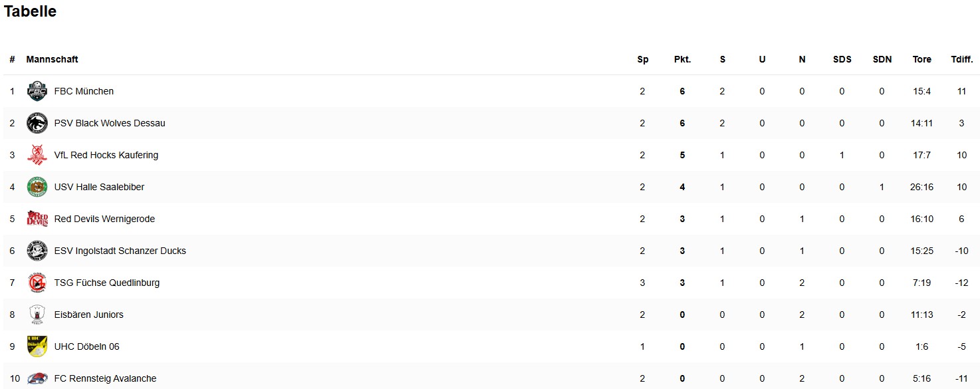The width and height of the screenshot is (980, 389).
Task: Click the PSV Black Wolves Dessau logo
Action: pos(37,123)
